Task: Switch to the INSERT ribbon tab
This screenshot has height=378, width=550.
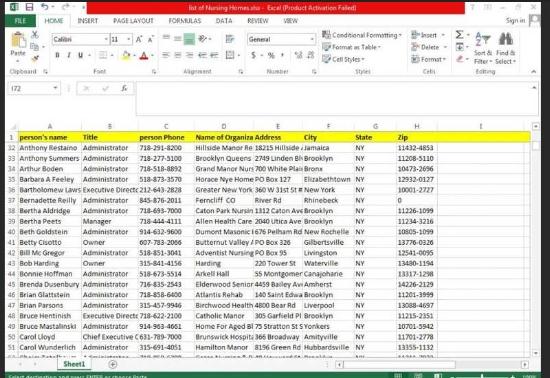Action: 88,21
